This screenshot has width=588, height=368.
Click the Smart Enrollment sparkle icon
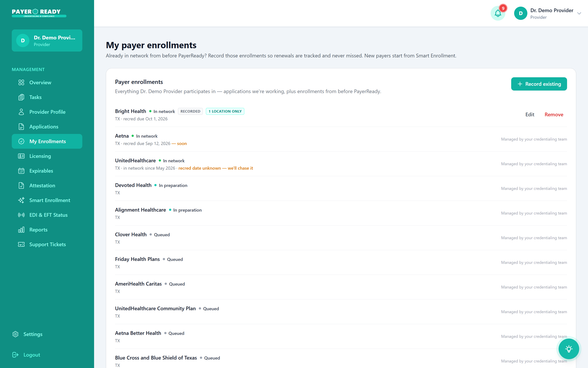click(21, 200)
